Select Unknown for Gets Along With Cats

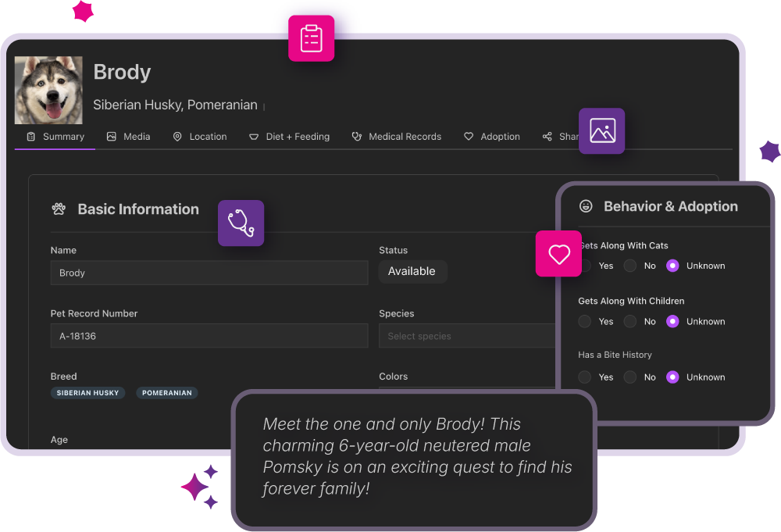[672, 266]
